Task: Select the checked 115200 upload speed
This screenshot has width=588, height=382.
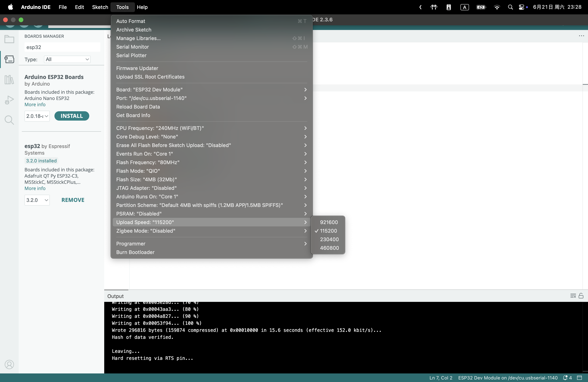Action: pyautogui.click(x=328, y=231)
